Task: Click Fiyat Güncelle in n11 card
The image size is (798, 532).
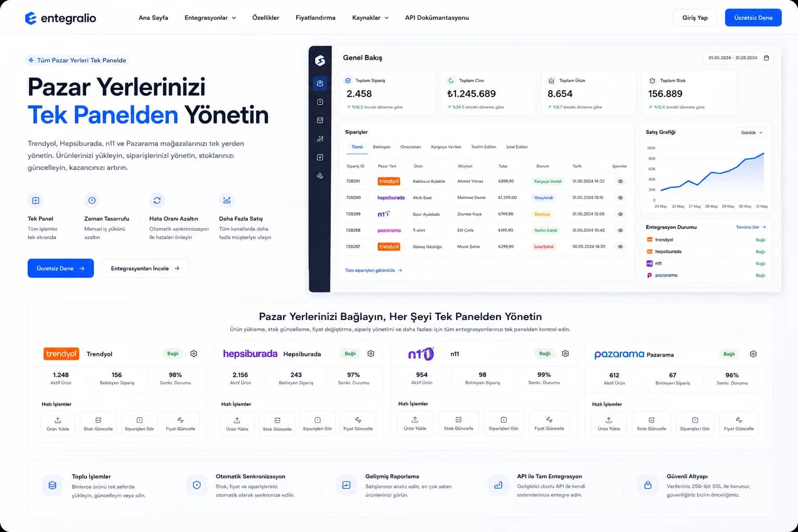Action: point(549,423)
